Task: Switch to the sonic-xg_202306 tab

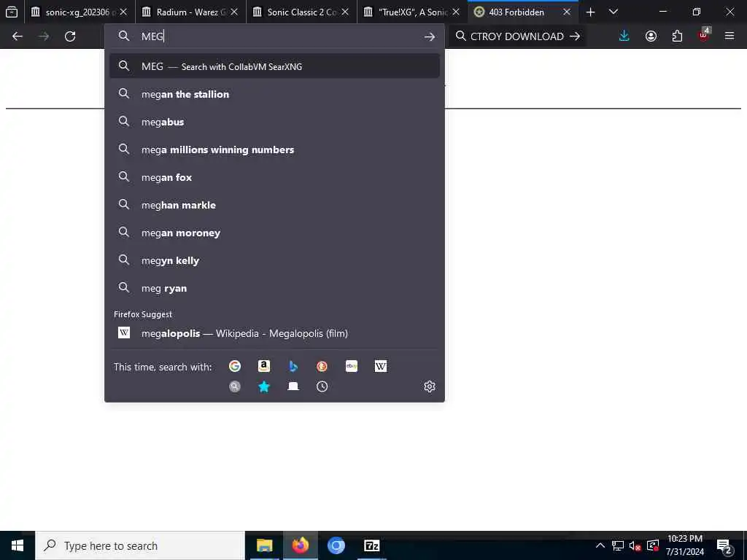Action: (x=79, y=12)
